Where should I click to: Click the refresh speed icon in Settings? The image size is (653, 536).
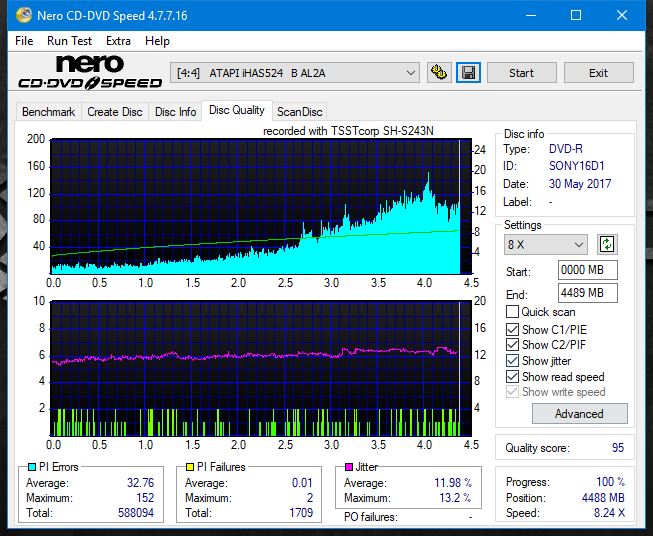click(x=607, y=244)
